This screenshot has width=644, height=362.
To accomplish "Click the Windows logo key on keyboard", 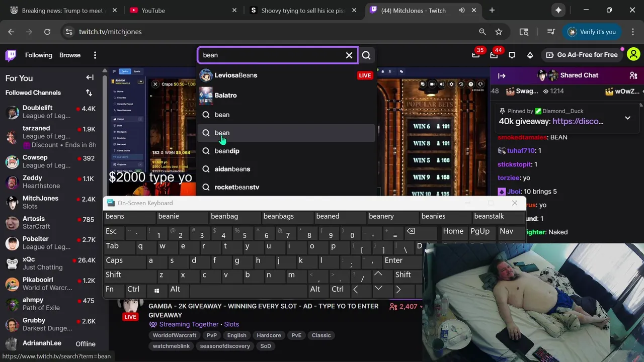I will coord(156,290).
